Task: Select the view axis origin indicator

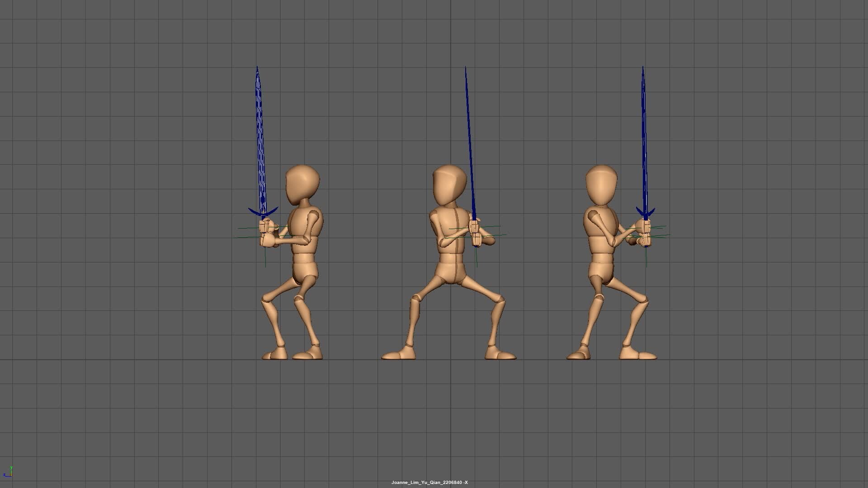Action: (x=12, y=476)
